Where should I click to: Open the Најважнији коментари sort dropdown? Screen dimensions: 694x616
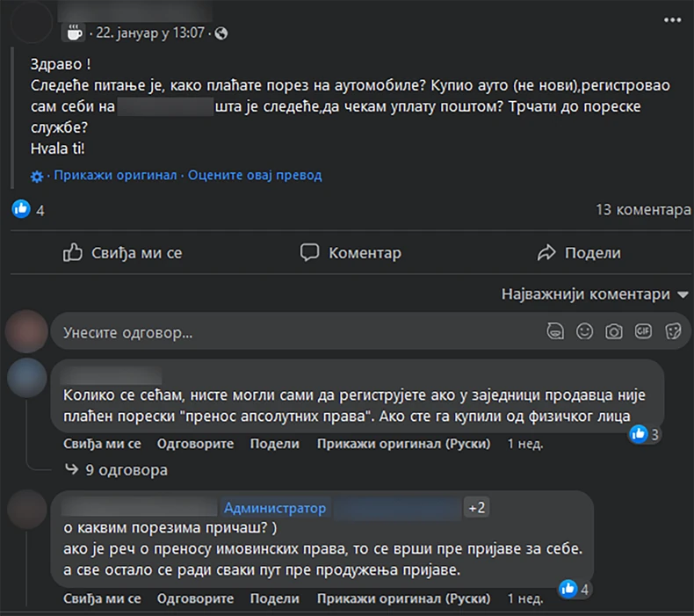pyautogui.click(x=595, y=294)
